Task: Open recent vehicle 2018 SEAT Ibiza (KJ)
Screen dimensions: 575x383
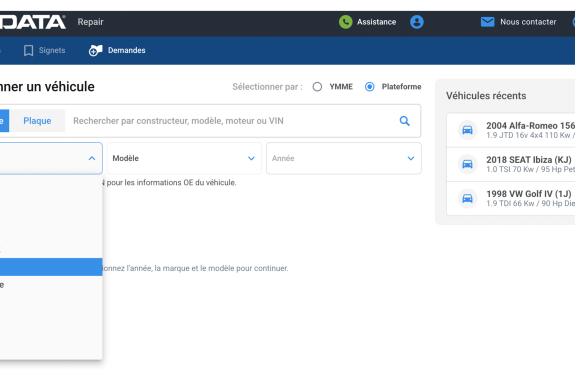Action: tap(510, 164)
